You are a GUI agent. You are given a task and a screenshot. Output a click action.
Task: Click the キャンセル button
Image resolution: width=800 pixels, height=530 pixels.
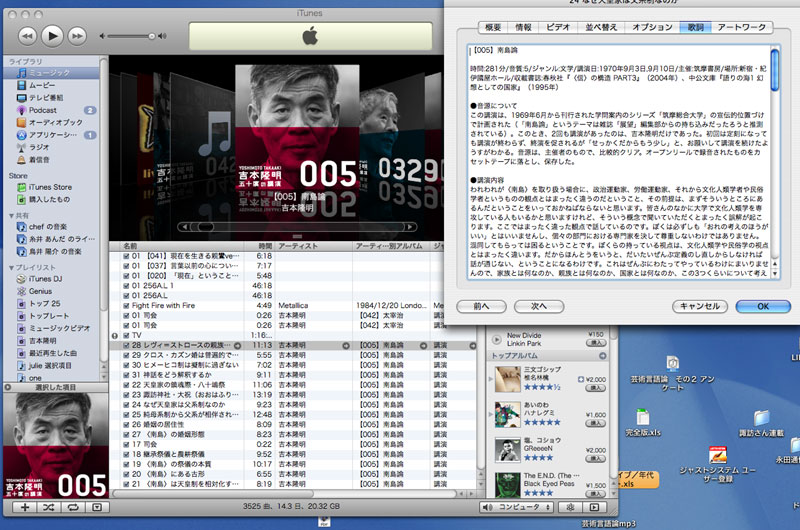point(700,307)
